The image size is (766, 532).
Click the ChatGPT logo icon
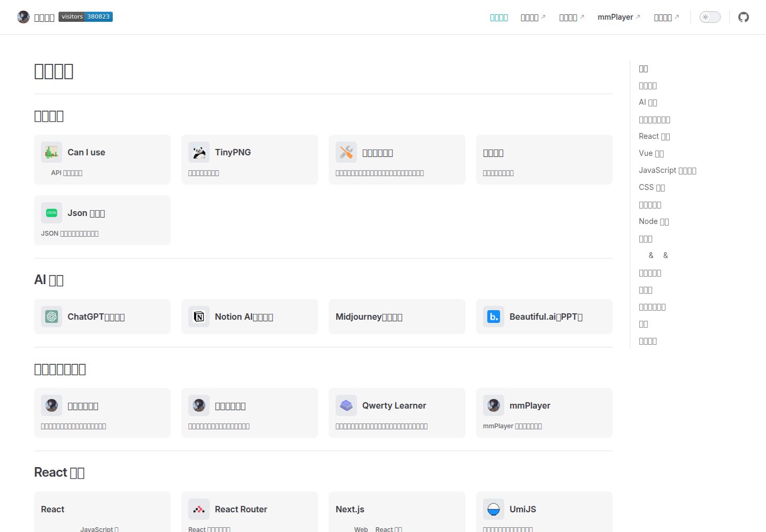[x=52, y=317]
